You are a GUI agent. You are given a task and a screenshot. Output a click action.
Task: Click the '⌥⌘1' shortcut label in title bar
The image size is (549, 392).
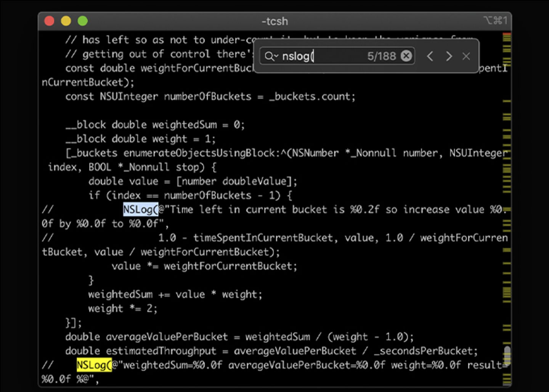point(495,20)
